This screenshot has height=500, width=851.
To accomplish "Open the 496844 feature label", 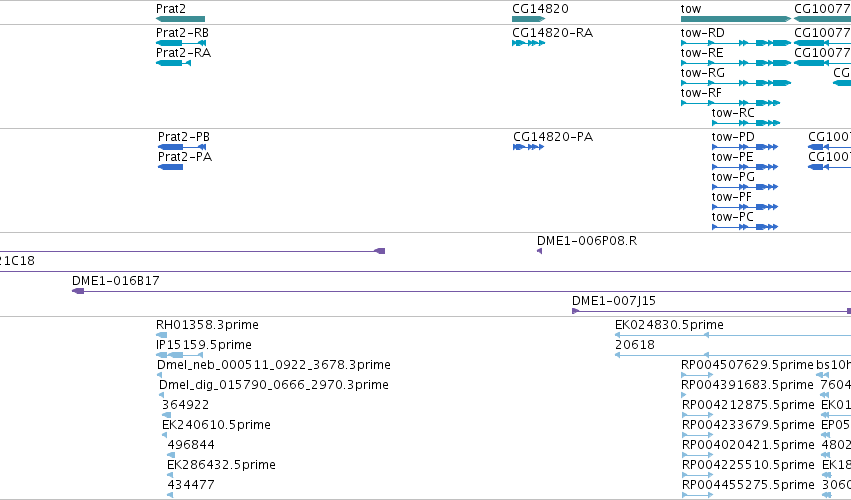I will click(190, 445).
